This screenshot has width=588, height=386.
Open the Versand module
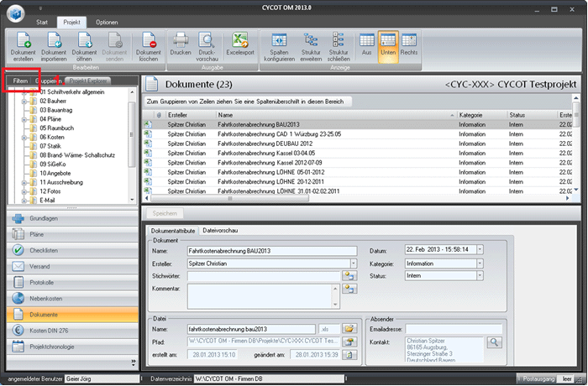(72, 267)
